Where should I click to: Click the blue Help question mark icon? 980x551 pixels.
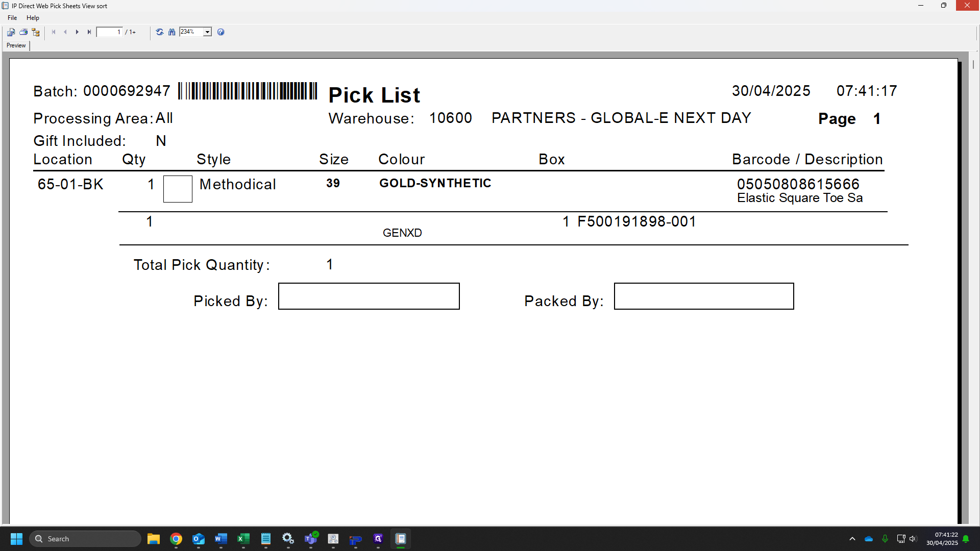pos(221,32)
